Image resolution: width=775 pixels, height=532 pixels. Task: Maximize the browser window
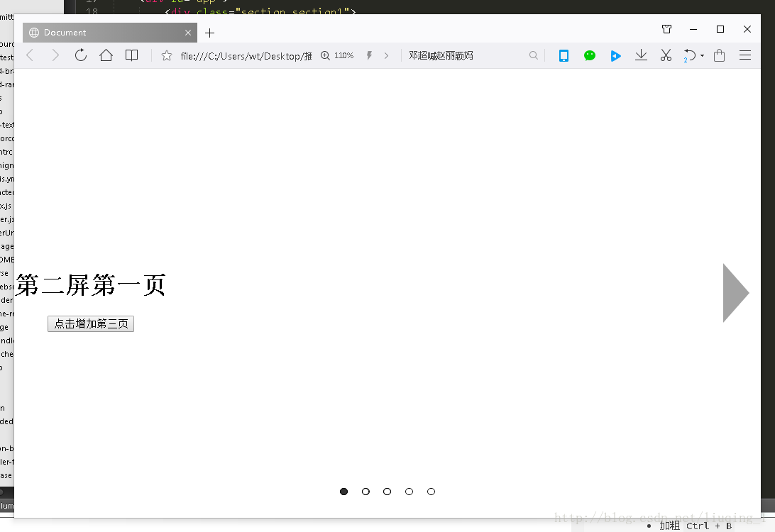pyautogui.click(x=720, y=29)
